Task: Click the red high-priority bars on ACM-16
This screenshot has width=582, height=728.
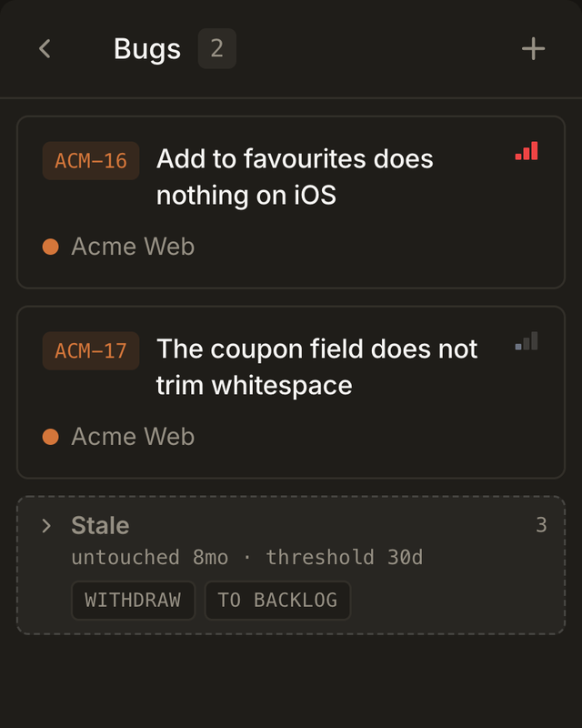Action: point(527,151)
